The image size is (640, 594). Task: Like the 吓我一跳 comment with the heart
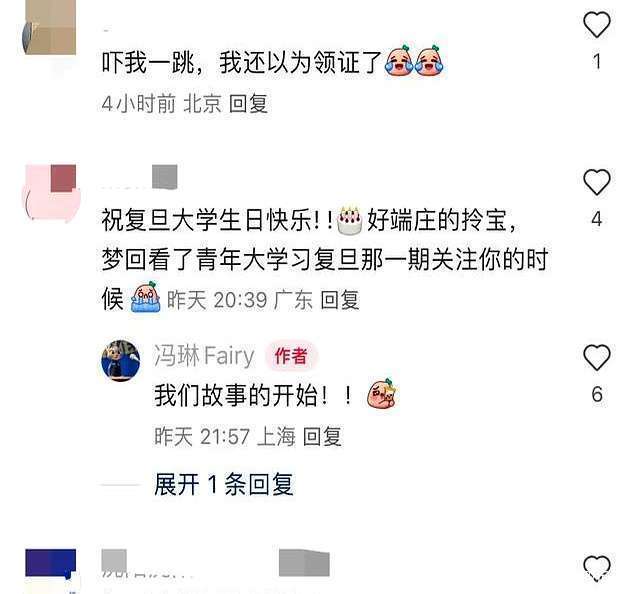coord(597,24)
